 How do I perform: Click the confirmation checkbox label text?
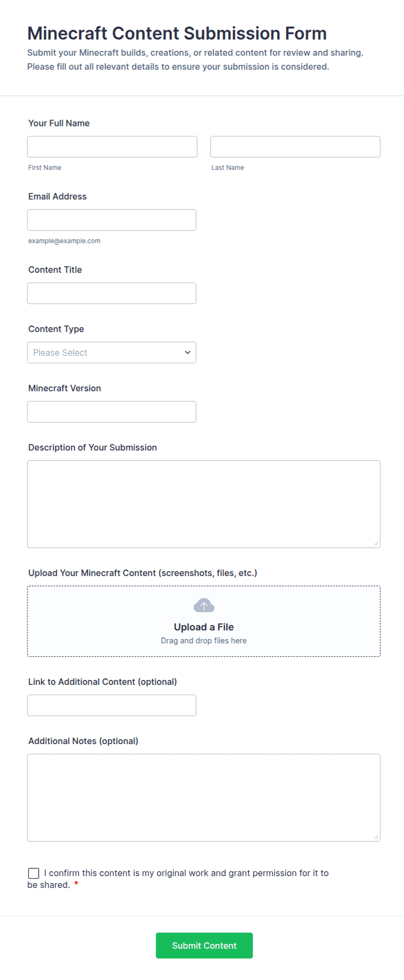pyautogui.click(x=178, y=879)
